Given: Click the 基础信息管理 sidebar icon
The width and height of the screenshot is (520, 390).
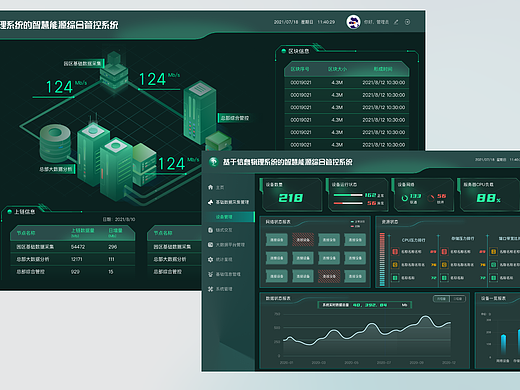Looking at the screenshot, I should (x=210, y=274).
